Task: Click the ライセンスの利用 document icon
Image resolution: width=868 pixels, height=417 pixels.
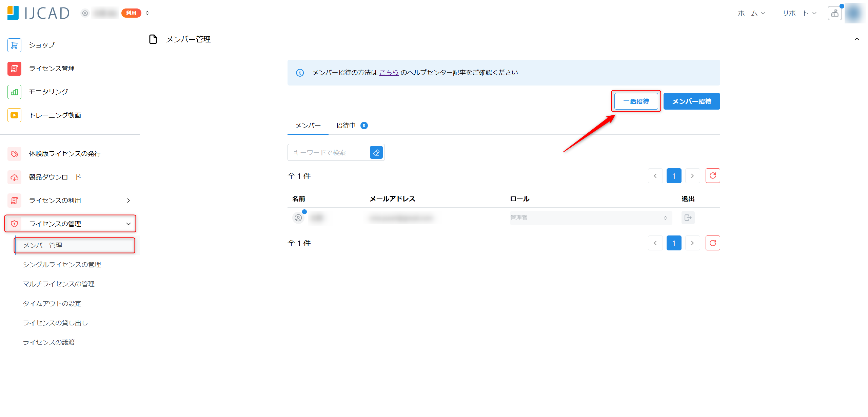Action: point(14,201)
